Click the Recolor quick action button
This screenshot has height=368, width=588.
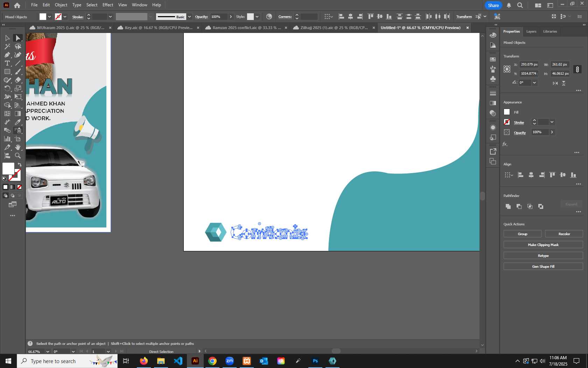564,234
